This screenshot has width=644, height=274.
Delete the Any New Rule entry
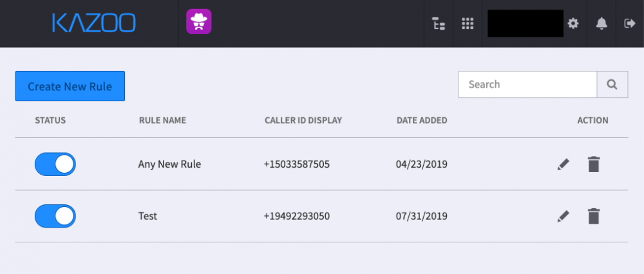tap(594, 164)
